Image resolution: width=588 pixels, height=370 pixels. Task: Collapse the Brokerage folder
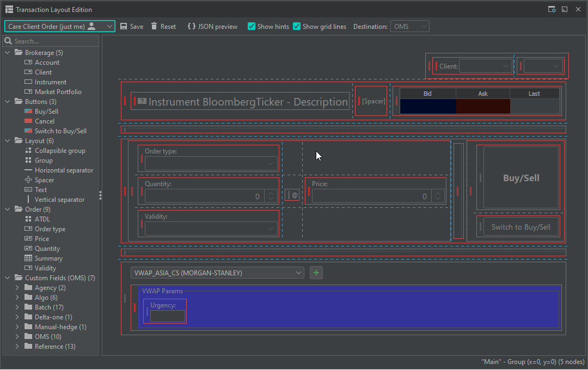(x=7, y=52)
